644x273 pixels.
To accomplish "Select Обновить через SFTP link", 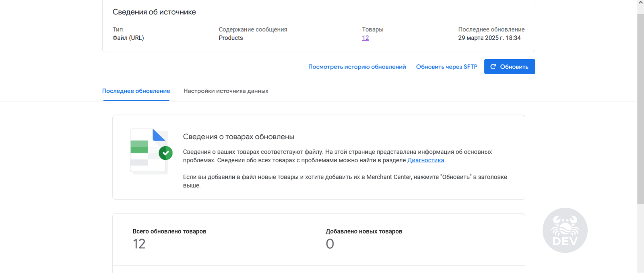I will pos(447,67).
